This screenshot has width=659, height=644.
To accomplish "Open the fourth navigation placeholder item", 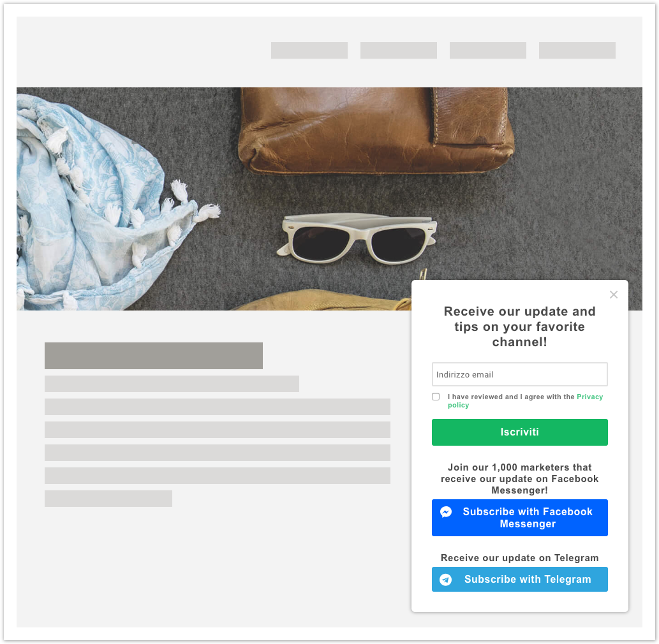I will (x=577, y=50).
